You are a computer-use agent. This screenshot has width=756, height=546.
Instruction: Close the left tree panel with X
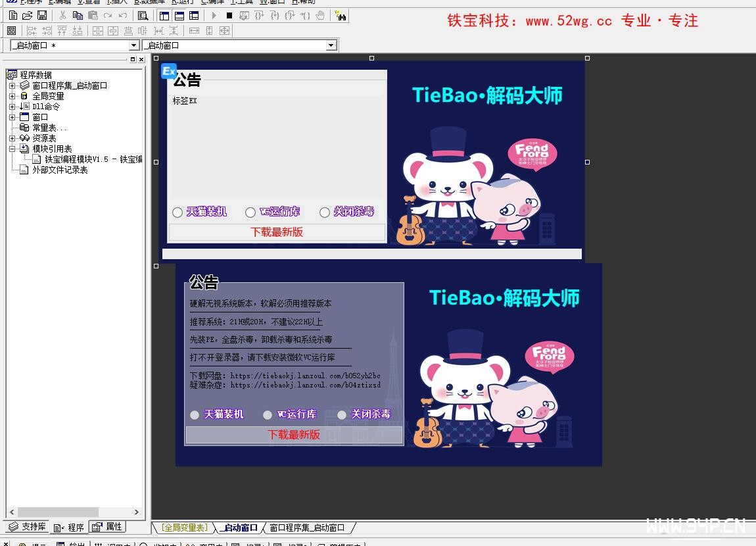141,59
